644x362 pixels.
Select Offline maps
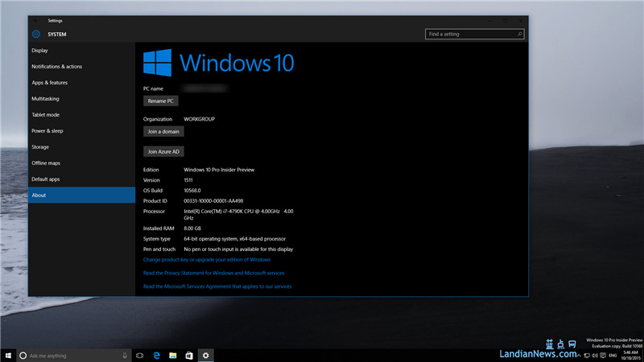pyautogui.click(x=82, y=163)
